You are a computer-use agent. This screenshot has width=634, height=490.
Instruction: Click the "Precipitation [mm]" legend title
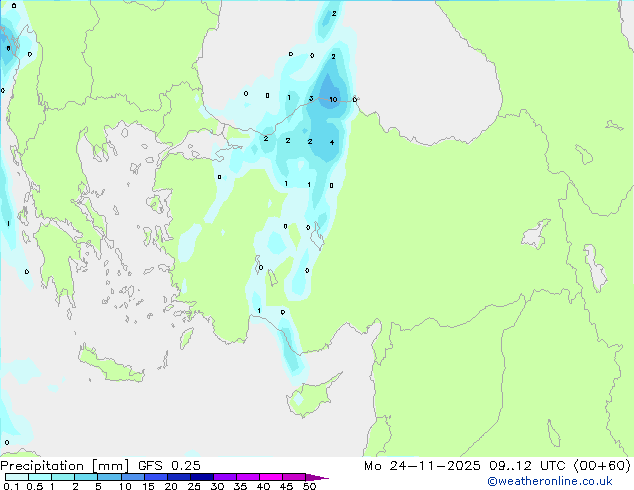(64, 466)
